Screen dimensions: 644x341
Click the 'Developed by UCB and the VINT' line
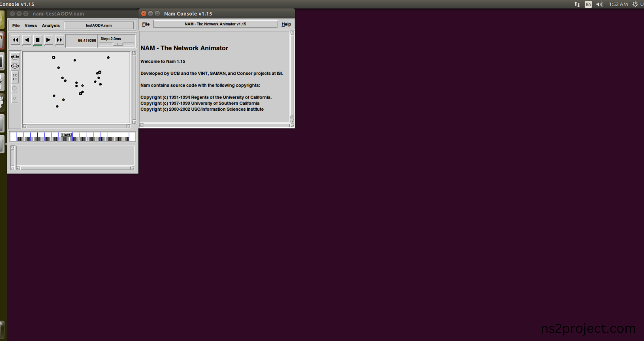click(211, 74)
